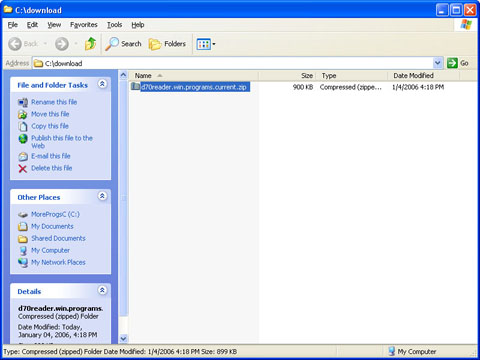Click the 1/4/2006 4:18 PM date cell
The width and height of the screenshot is (480, 360).
tap(418, 87)
